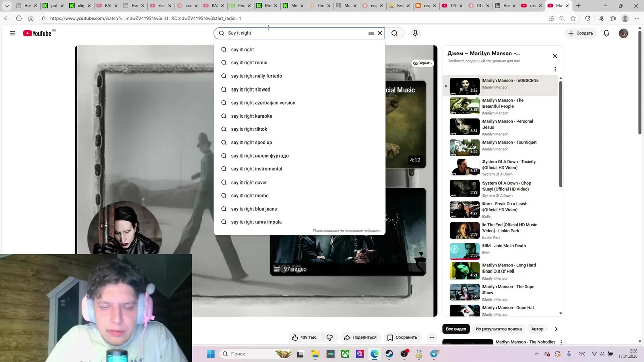The image size is (644, 362).
Task: Open the YouTube notifications bell
Action: (606, 33)
